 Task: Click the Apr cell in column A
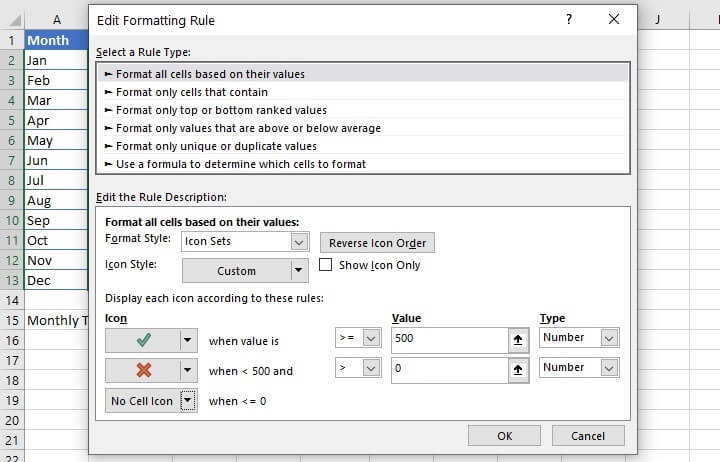[56, 120]
